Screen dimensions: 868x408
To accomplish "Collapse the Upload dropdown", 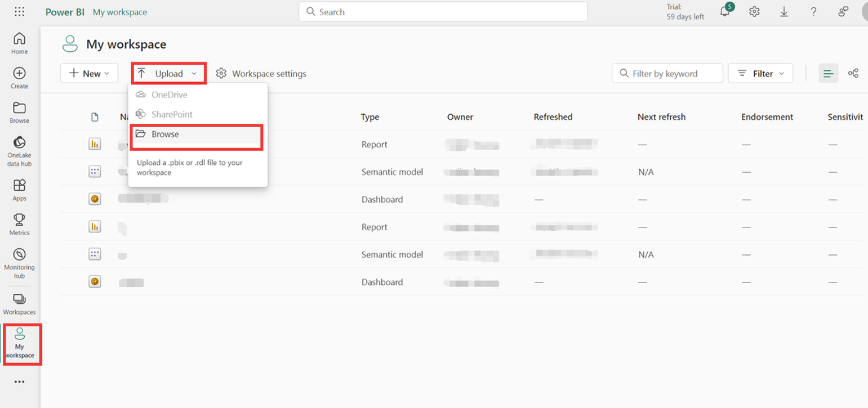I will pos(168,74).
